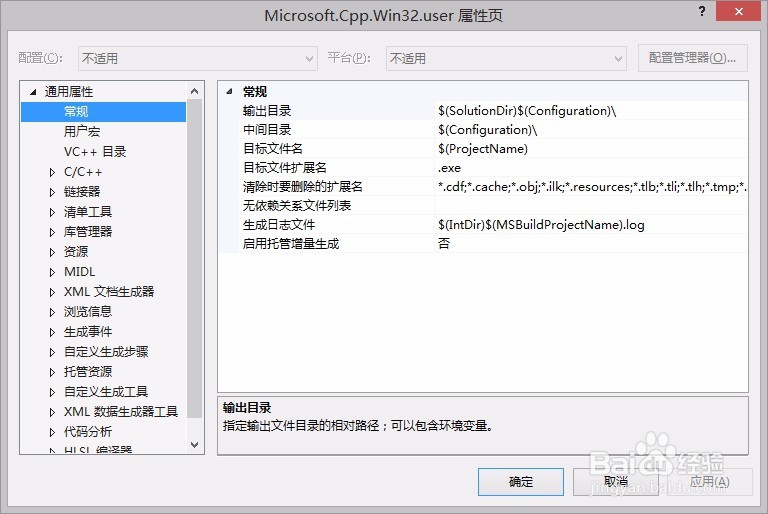
Task: Select the 库管理器 tree item label
Action: (88, 232)
